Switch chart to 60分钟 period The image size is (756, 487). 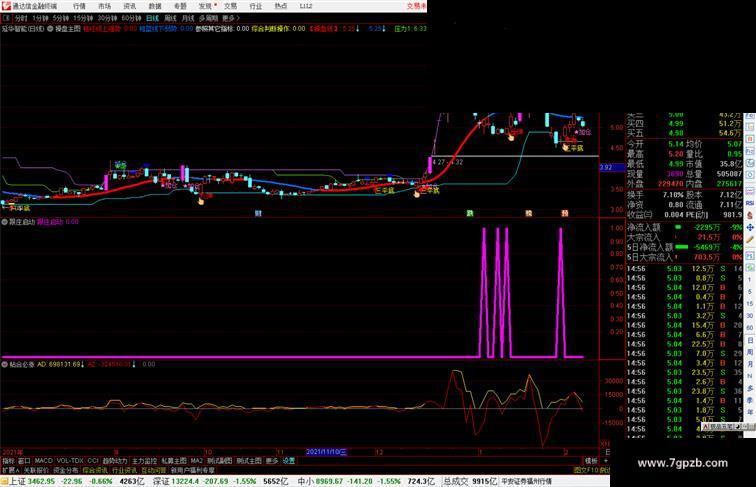click(131, 18)
